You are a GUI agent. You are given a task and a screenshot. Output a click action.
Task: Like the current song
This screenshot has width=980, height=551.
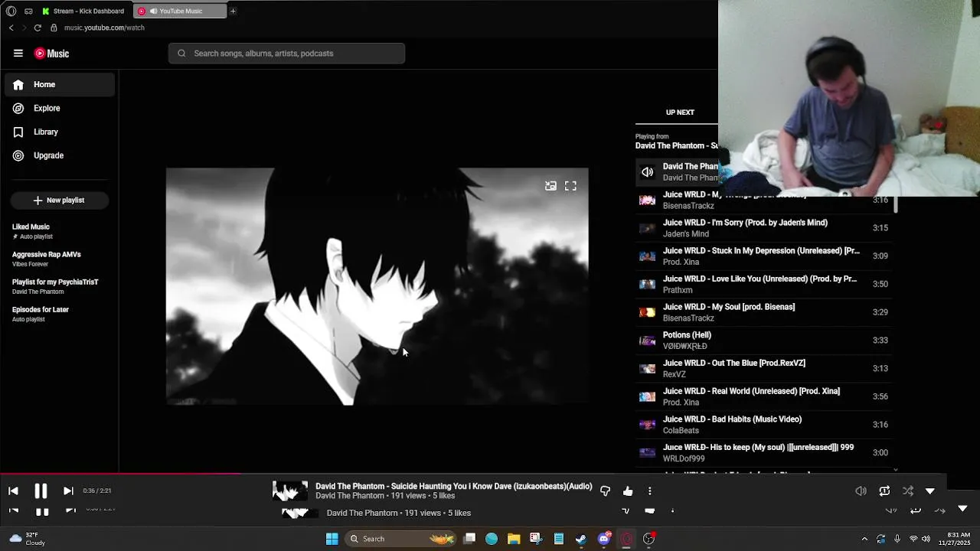click(628, 491)
